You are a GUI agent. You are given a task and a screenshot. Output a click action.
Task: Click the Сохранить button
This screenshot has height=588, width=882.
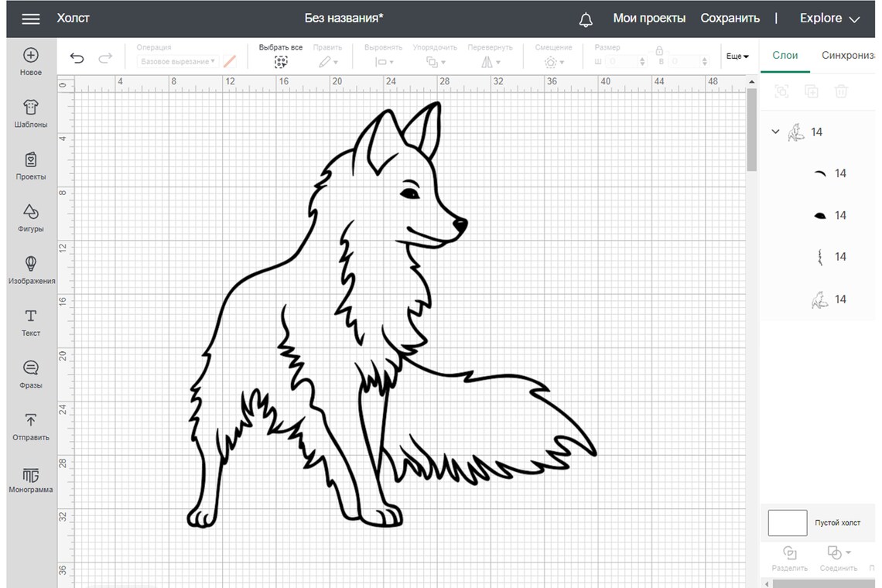point(730,18)
